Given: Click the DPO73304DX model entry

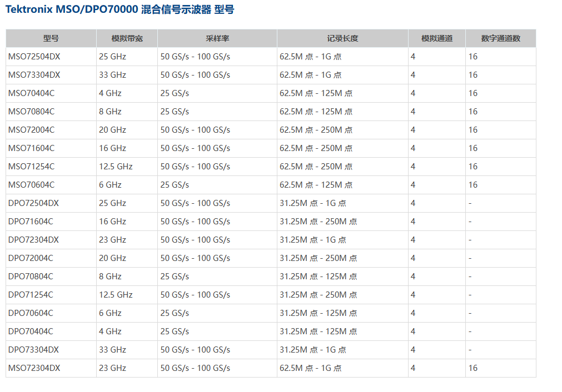Looking at the screenshot, I should (x=33, y=350).
